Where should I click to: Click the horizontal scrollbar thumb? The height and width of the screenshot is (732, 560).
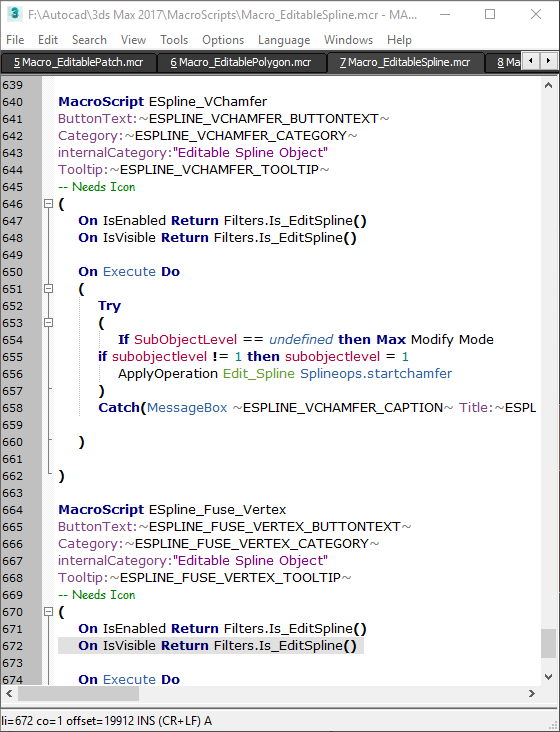tap(78, 693)
